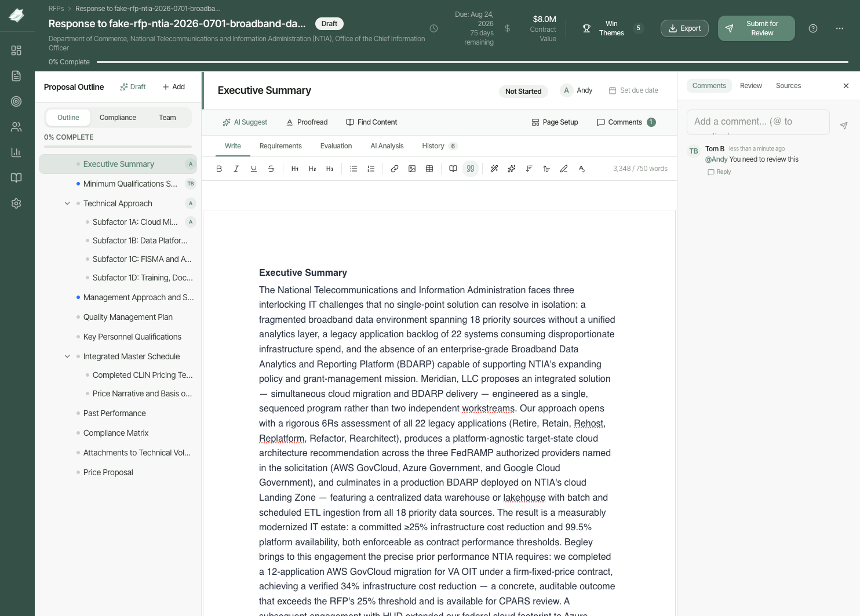Send the comment with paper plane icon
The height and width of the screenshot is (616, 860).
pos(844,125)
